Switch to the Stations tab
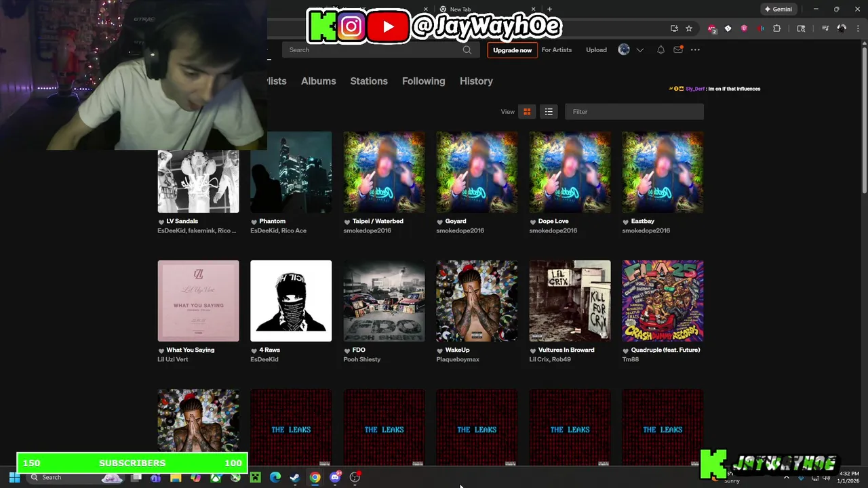Image resolution: width=868 pixels, height=488 pixels. point(369,81)
